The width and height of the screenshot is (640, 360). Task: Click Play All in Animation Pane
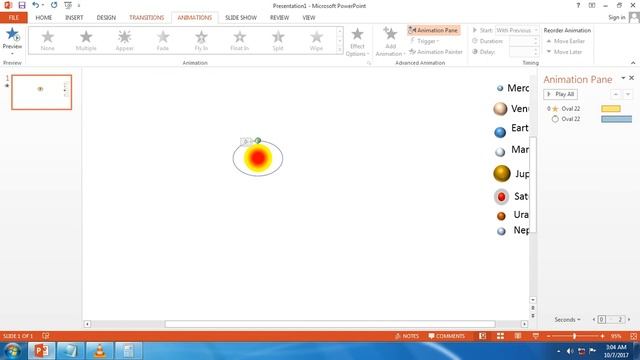click(560, 94)
